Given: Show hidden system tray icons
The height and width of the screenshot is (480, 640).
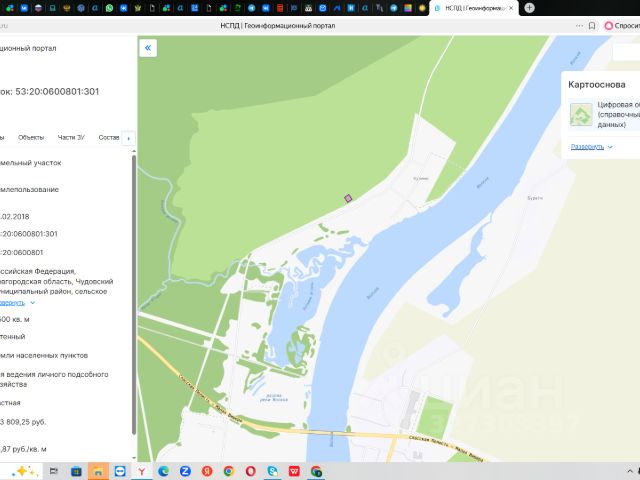Looking at the screenshot, I should coord(630,471).
